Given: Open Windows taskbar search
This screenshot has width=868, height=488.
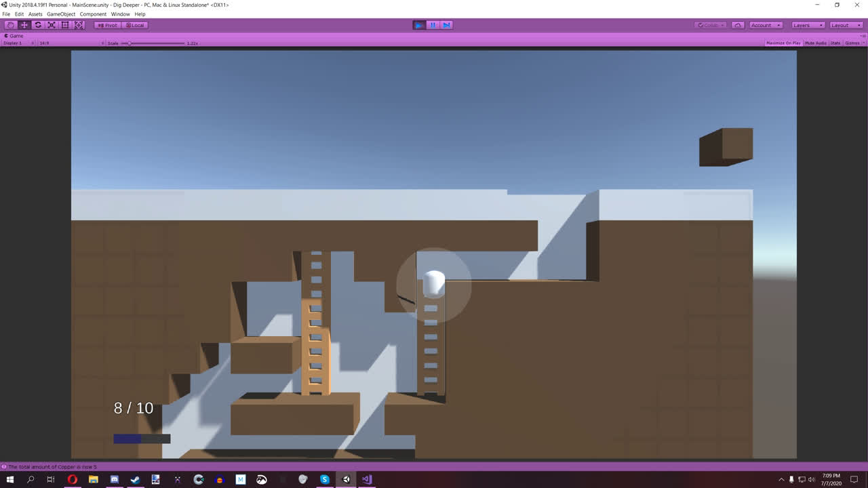Looking at the screenshot, I should pyautogui.click(x=31, y=480).
